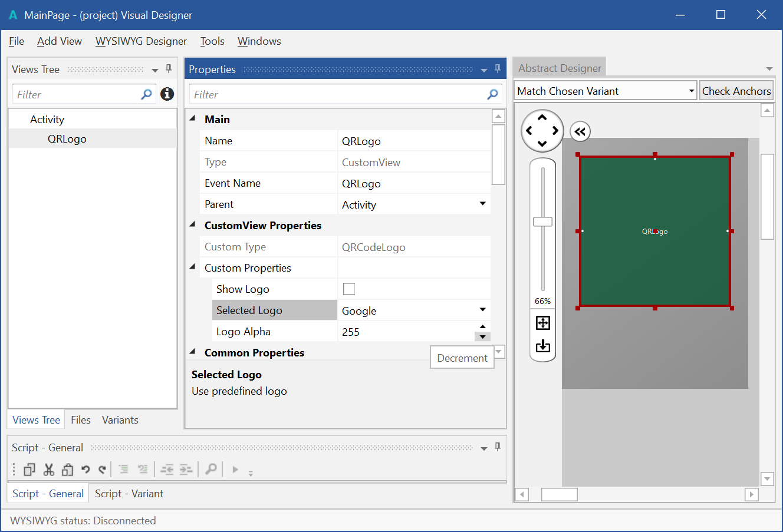This screenshot has height=532, width=783.
Task: Adjust the 66% zoom slider handle
Action: point(542,221)
